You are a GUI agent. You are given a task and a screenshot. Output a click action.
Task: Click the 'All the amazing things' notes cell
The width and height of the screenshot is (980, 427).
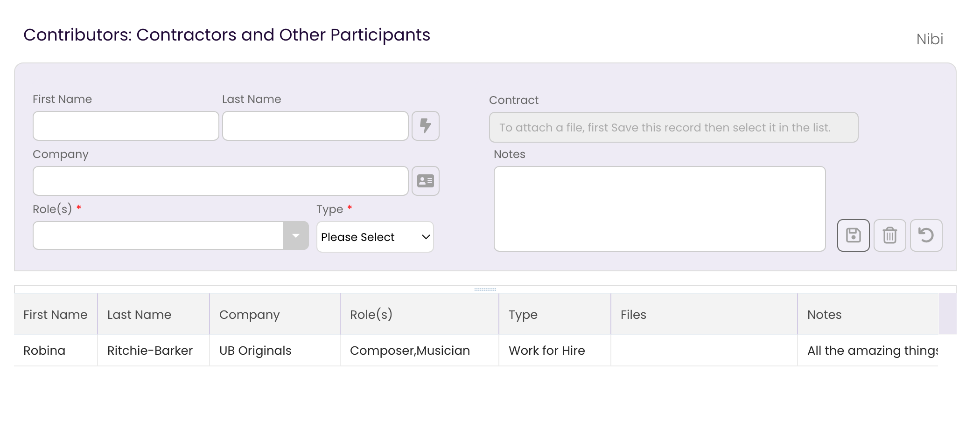pos(868,351)
